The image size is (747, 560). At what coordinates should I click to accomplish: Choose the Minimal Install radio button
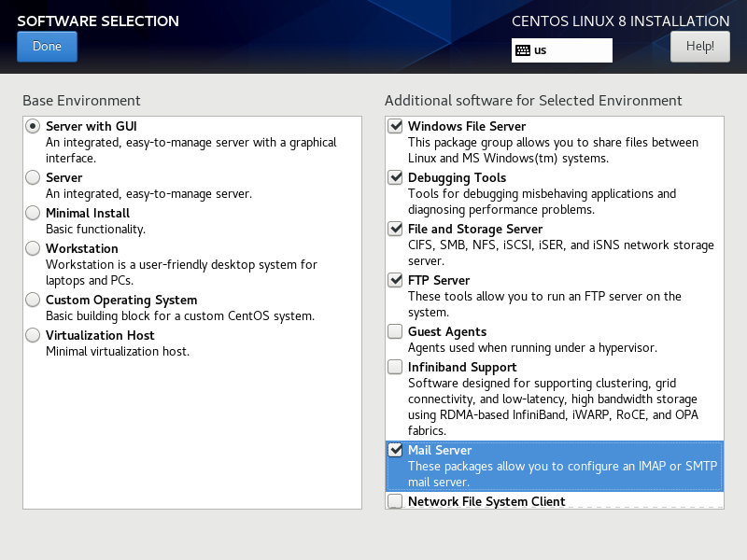click(x=33, y=213)
